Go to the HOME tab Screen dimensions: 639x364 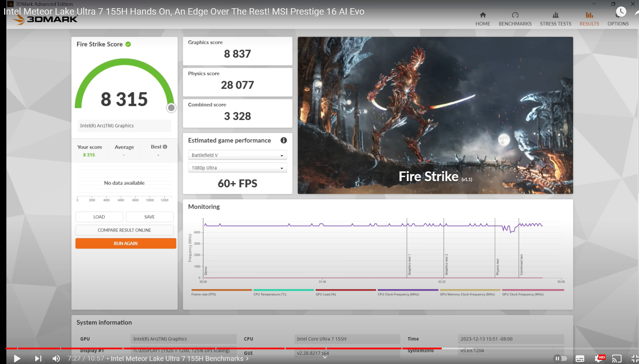pyautogui.click(x=483, y=19)
